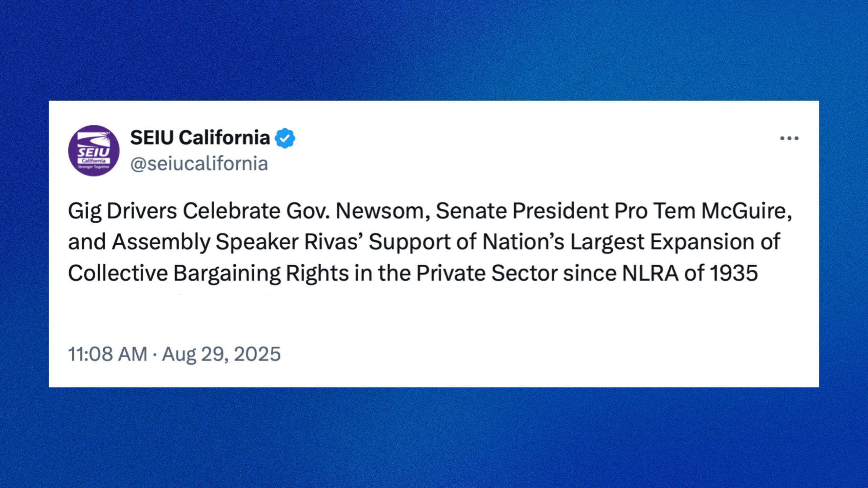Click "Collective Bargaining Rights" in the tweet
The width and height of the screenshot is (868, 488).
pyautogui.click(x=208, y=273)
